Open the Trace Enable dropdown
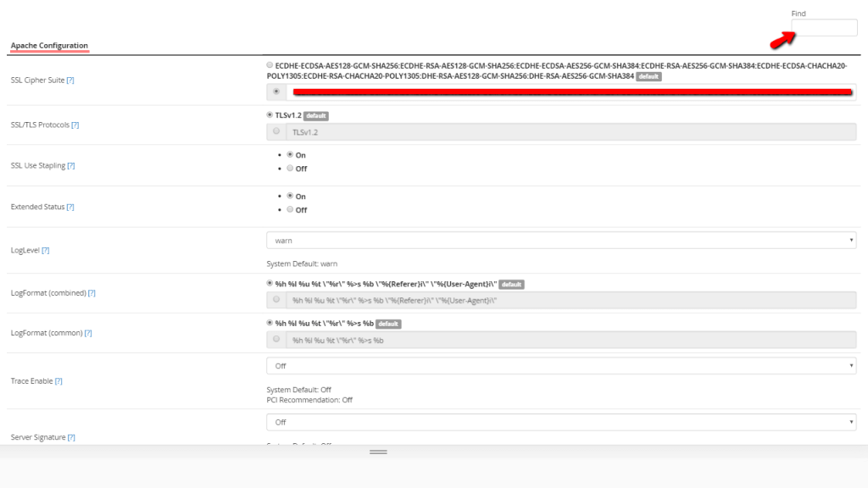The image size is (868, 488). click(561, 366)
